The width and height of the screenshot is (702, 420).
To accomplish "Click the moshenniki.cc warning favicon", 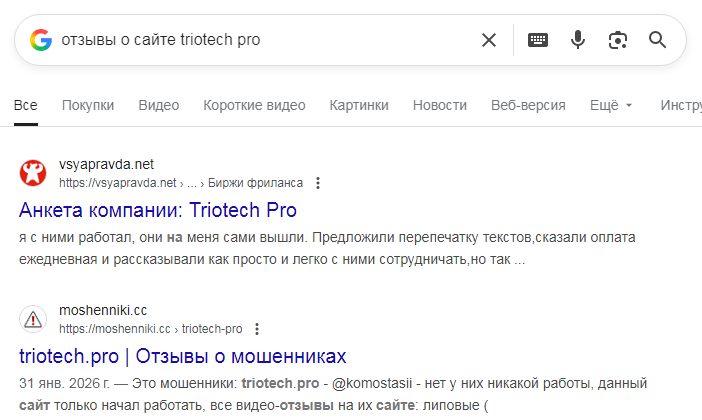I will tap(33, 319).
